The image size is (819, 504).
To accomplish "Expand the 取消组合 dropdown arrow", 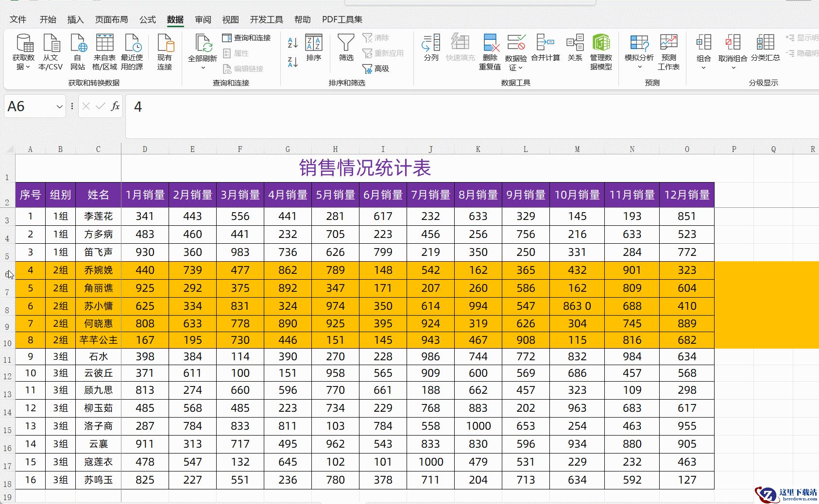I will [x=734, y=68].
